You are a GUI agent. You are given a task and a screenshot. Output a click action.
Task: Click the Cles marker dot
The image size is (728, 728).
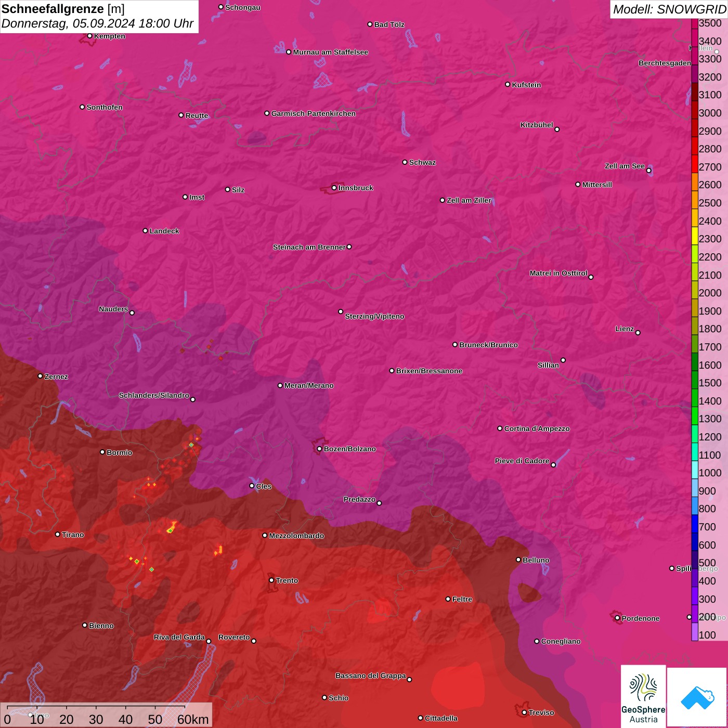pos(252,486)
